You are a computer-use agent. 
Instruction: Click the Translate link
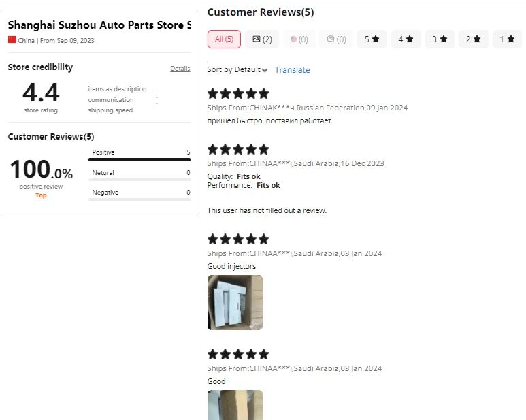tap(292, 70)
